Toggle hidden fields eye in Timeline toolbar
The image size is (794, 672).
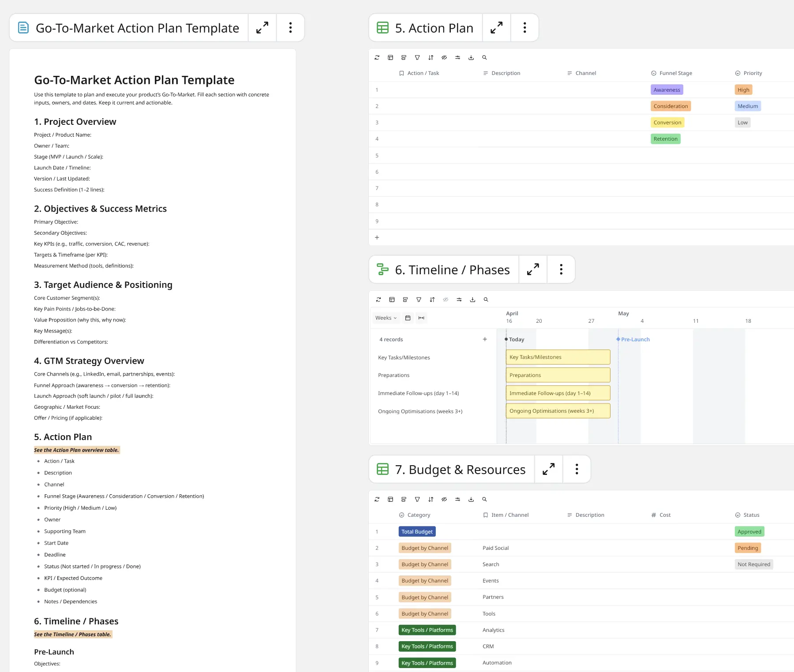point(446,300)
